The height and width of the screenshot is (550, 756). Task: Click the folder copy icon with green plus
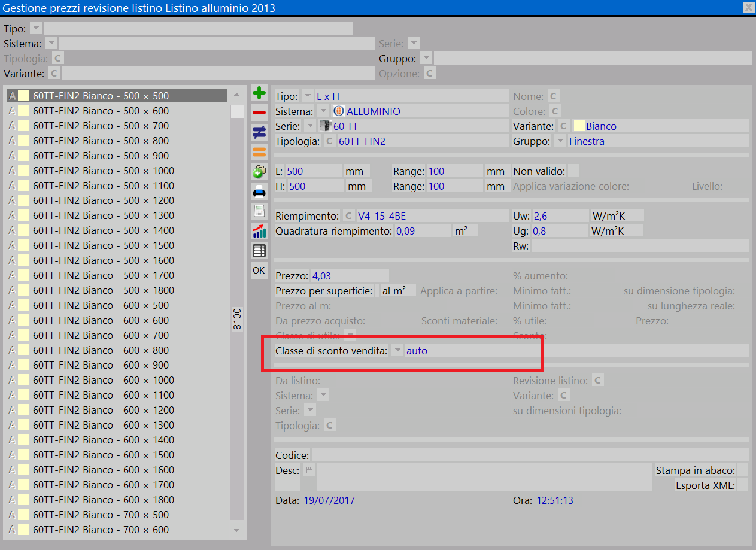259,172
